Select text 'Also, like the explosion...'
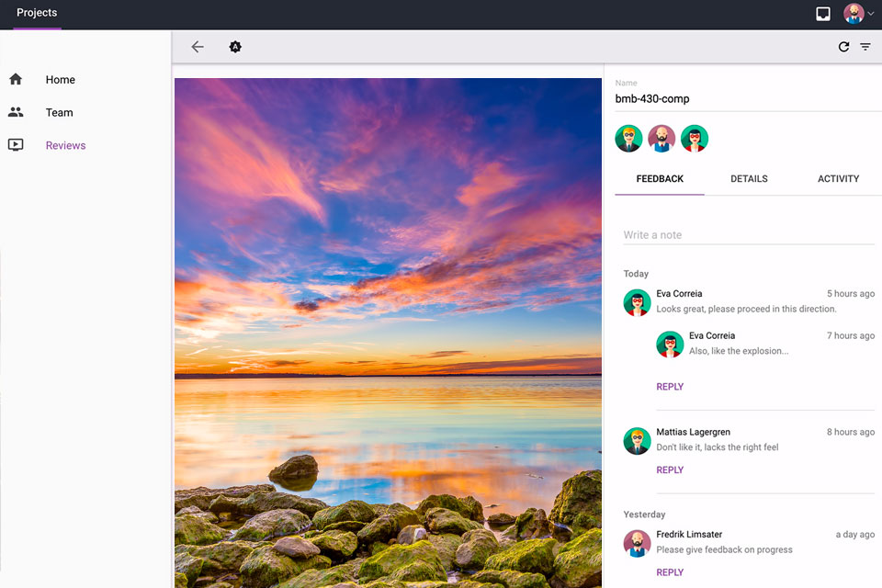Viewport: 882px width, 588px height. [739, 351]
